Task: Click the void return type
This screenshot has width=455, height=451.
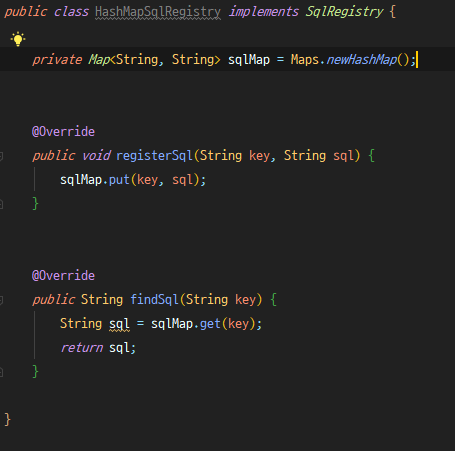Action: coord(96,156)
